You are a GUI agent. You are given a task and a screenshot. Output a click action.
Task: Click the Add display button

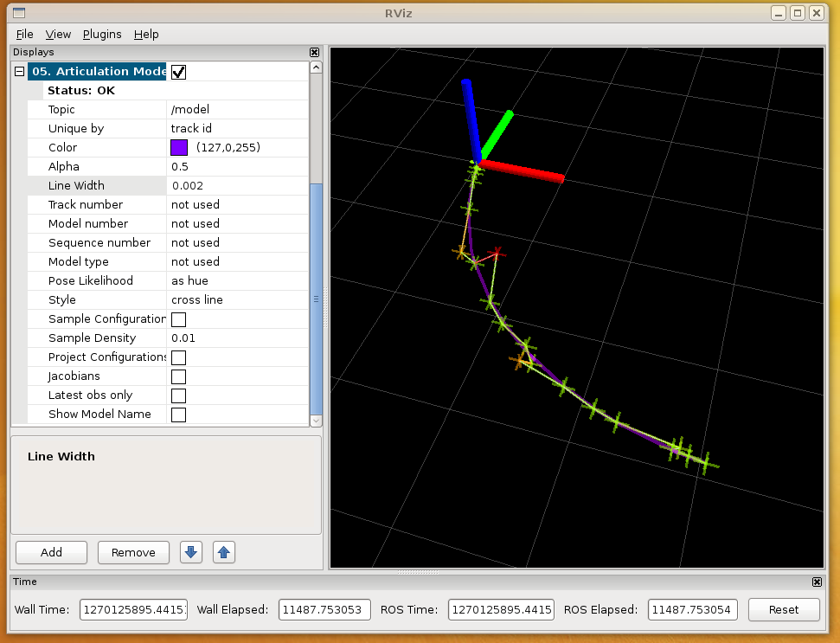51,552
